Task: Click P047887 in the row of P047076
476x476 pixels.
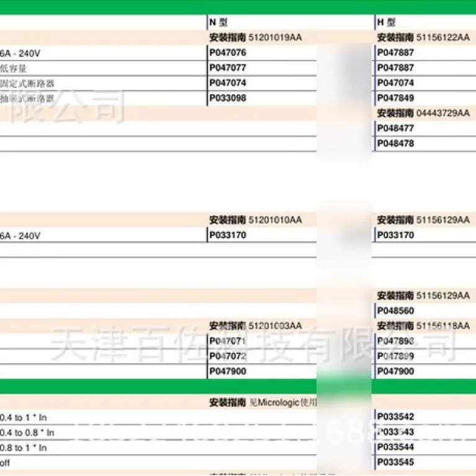Action: (x=395, y=53)
